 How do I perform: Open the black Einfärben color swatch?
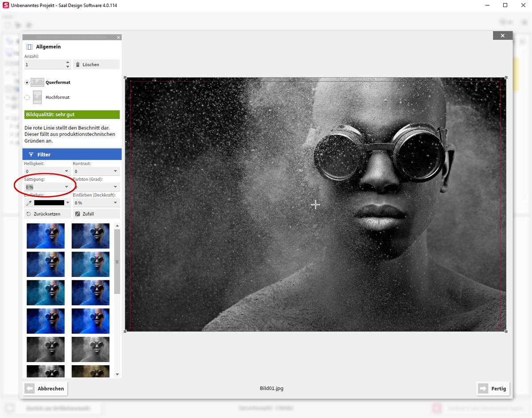point(49,203)
